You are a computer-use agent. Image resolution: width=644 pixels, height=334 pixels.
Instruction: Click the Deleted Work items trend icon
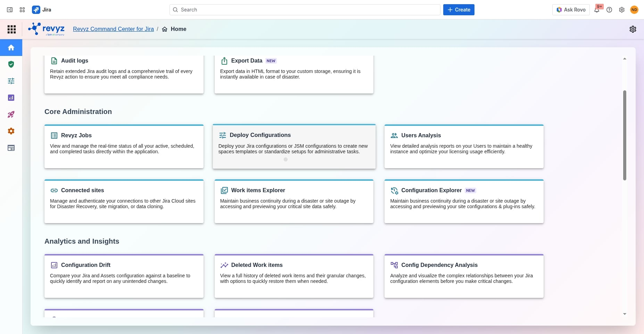point(224,265)
